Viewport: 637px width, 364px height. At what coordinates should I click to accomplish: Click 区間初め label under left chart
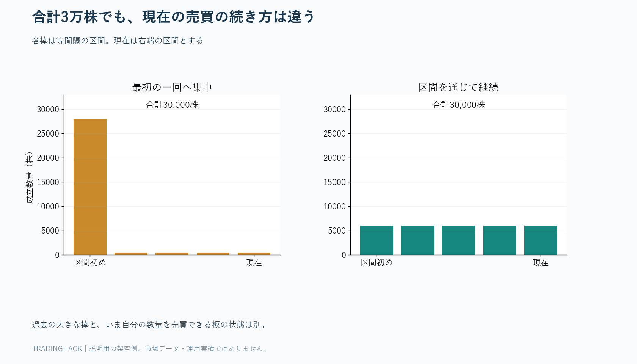(90, 262)
